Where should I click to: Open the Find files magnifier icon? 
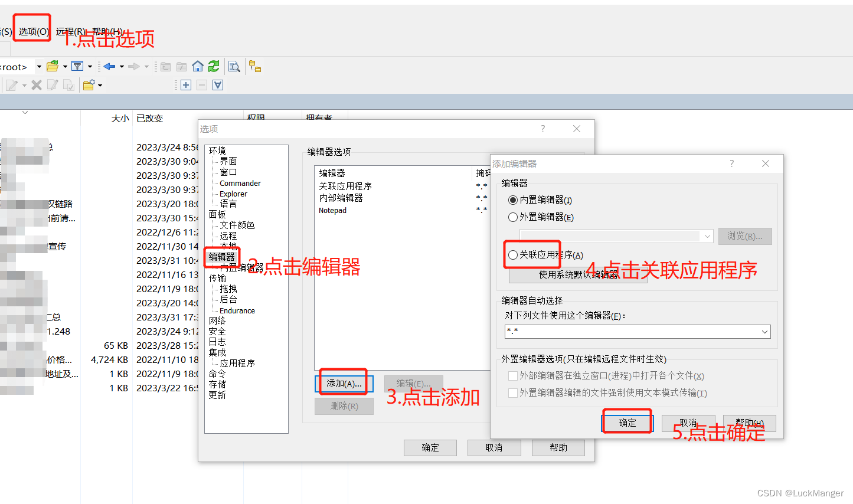pos(234,67)
